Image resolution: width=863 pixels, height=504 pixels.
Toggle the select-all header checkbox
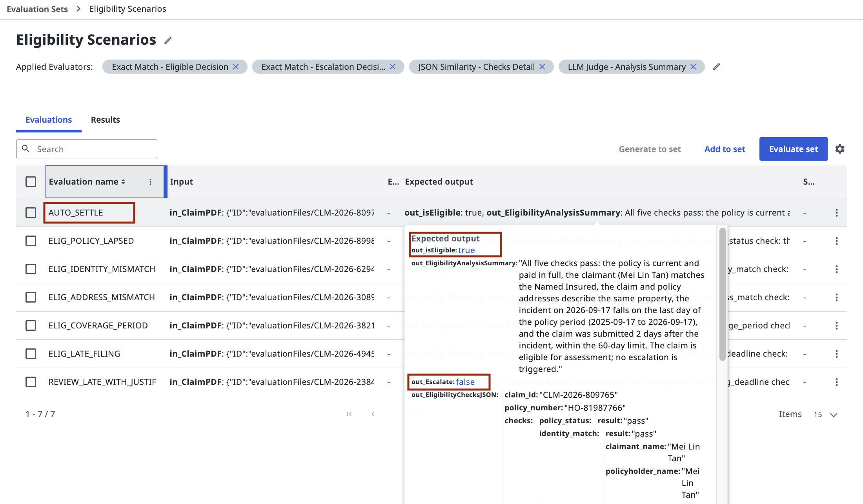pyautogui.click(x=31, y=182)
